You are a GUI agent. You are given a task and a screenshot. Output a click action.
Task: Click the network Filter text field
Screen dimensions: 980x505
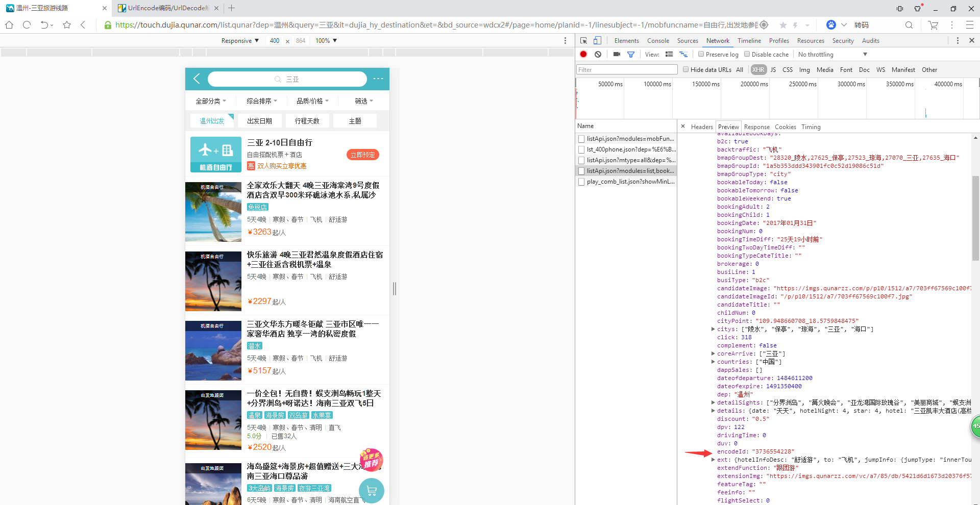click(627, 70)
